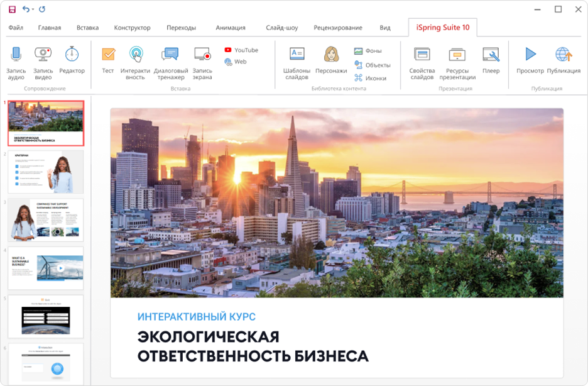Select slide 1 thumbnail with city photo
The image size is (588, 386).
coord(46,123)
